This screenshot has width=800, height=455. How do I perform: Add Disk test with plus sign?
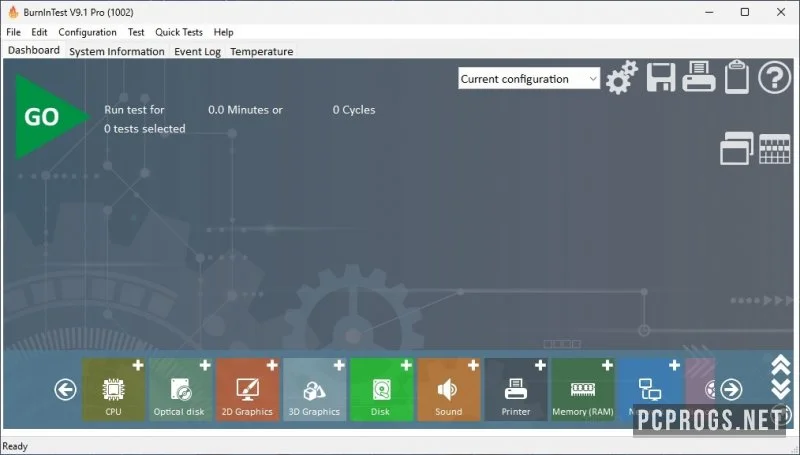pyautogui.click(x=406, y=365)
